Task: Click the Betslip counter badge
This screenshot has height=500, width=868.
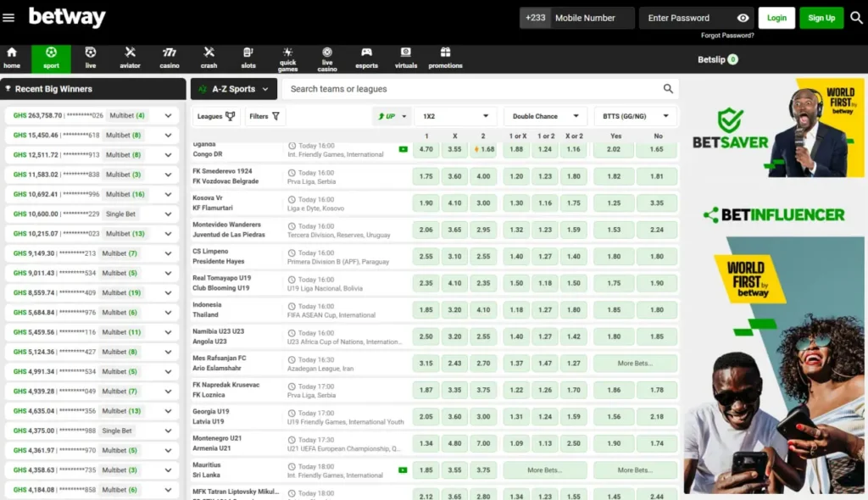Action: (x=732, y=59)
